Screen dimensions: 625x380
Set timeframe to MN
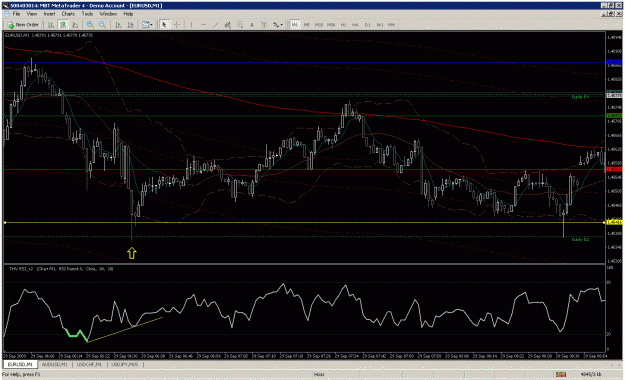coord(392,25)
